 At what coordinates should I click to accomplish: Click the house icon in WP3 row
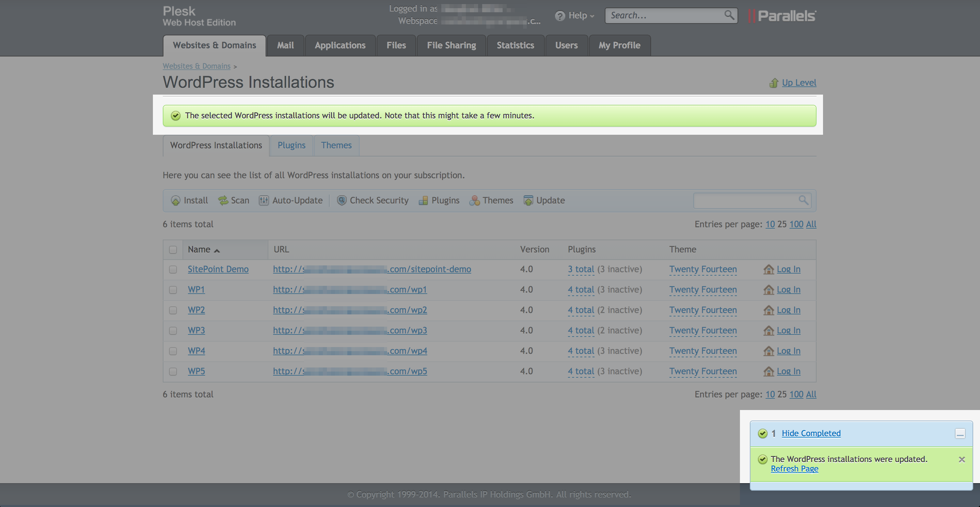click(x=769, y=331)
